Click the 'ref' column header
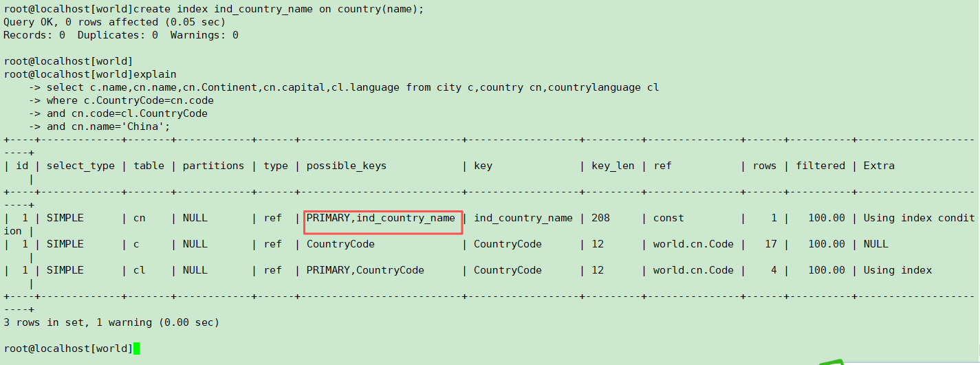Screen dimensions: 980x365 pyautogui.click(x=662, y=166)
